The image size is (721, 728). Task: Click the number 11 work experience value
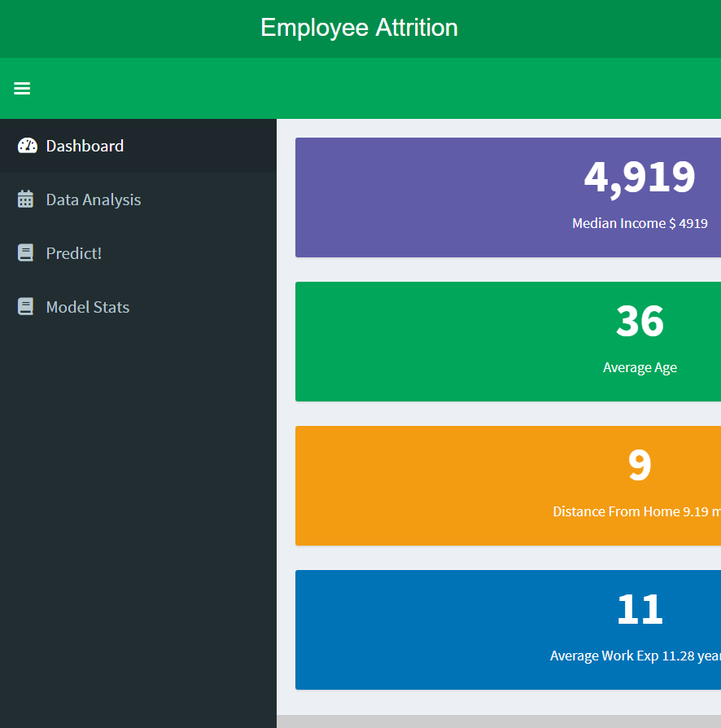click(640, 609)
